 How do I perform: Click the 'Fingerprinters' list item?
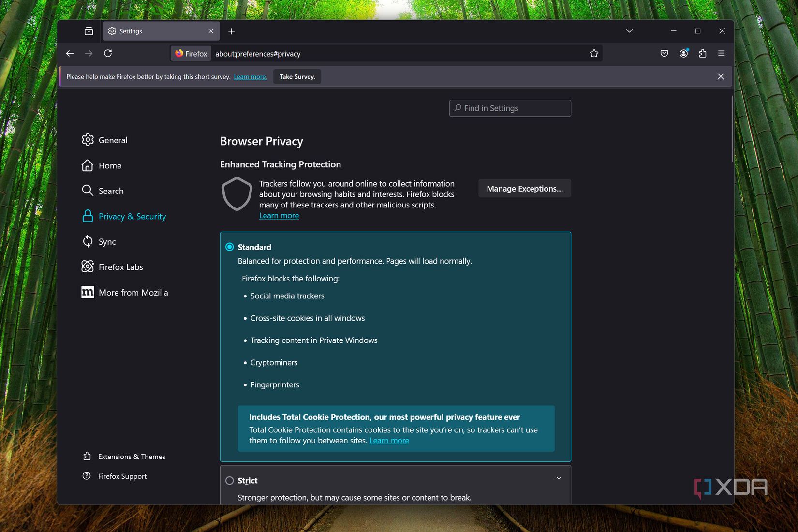[275, 385]
